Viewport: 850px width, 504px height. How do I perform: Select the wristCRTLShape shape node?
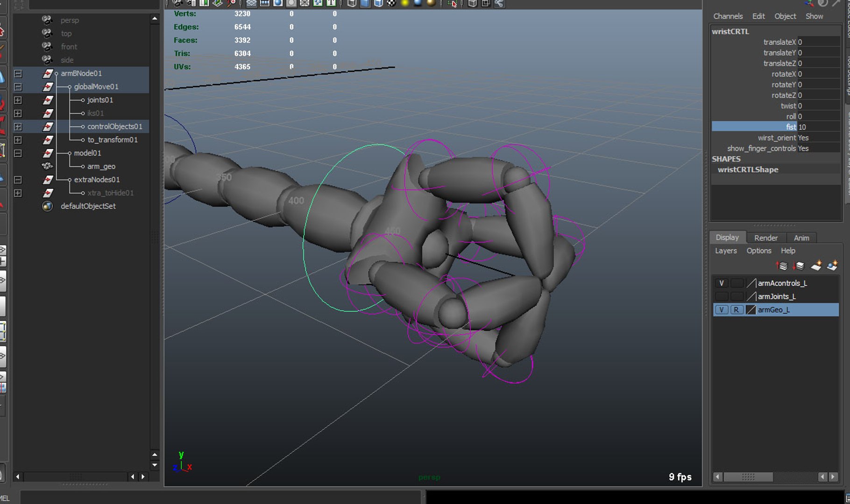coord(748,170)
